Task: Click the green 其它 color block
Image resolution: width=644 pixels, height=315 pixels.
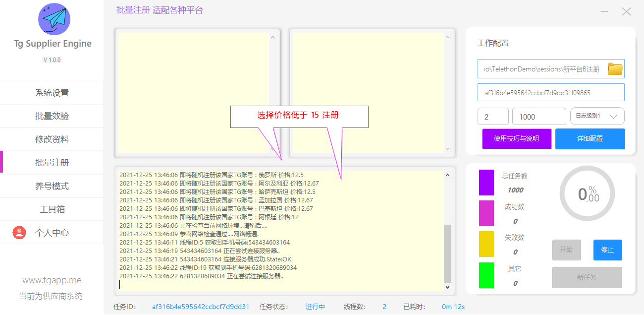Action: coord(486,275)
